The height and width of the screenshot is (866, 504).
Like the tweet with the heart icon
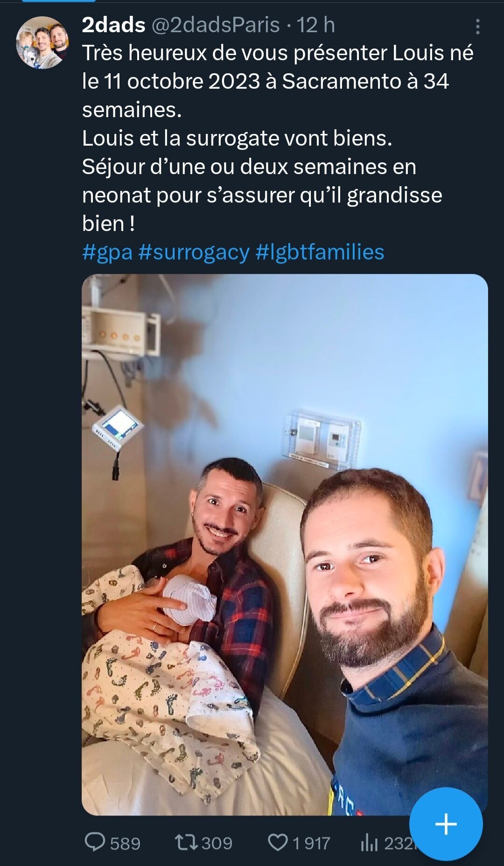click(278, 842)
